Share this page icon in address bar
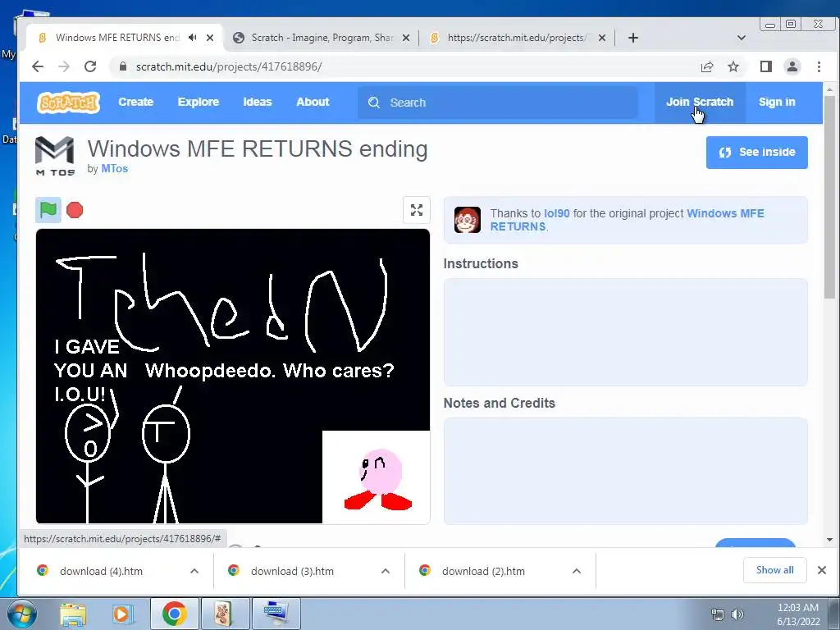Viewport: 840px width, 630px height. 706,66
